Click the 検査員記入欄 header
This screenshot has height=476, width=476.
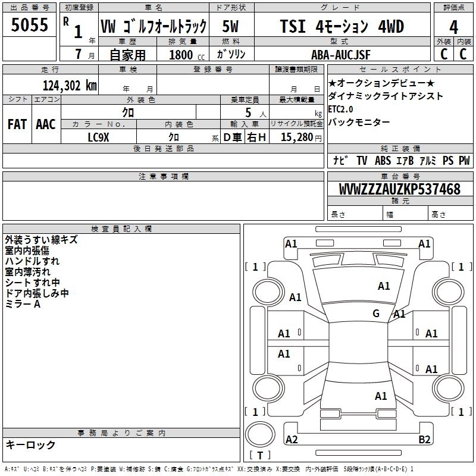click(121, 229)
